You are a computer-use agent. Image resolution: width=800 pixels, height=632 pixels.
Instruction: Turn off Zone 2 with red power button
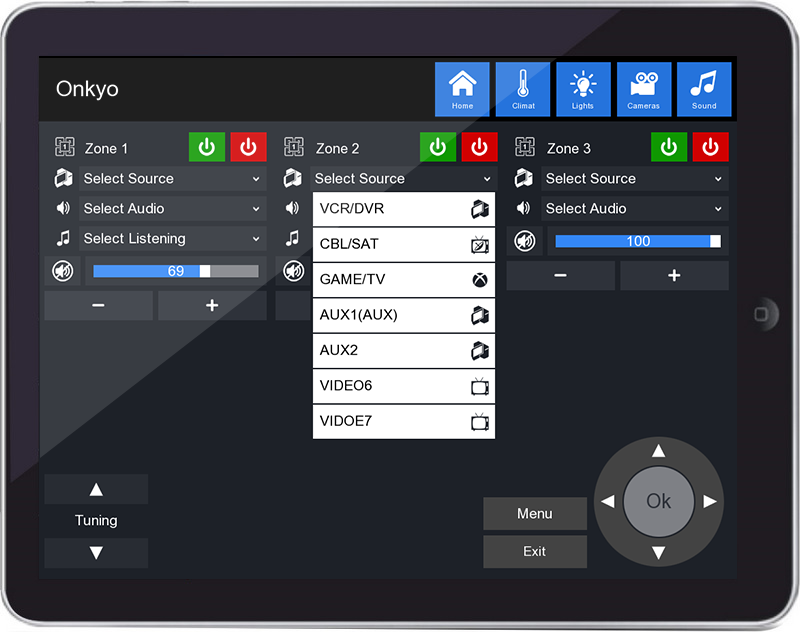pos(479,147)
